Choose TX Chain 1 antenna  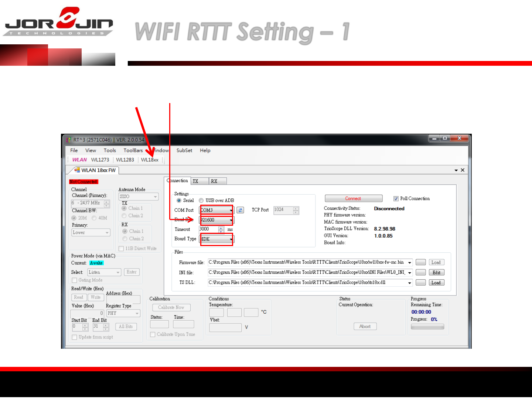[124, 208]
